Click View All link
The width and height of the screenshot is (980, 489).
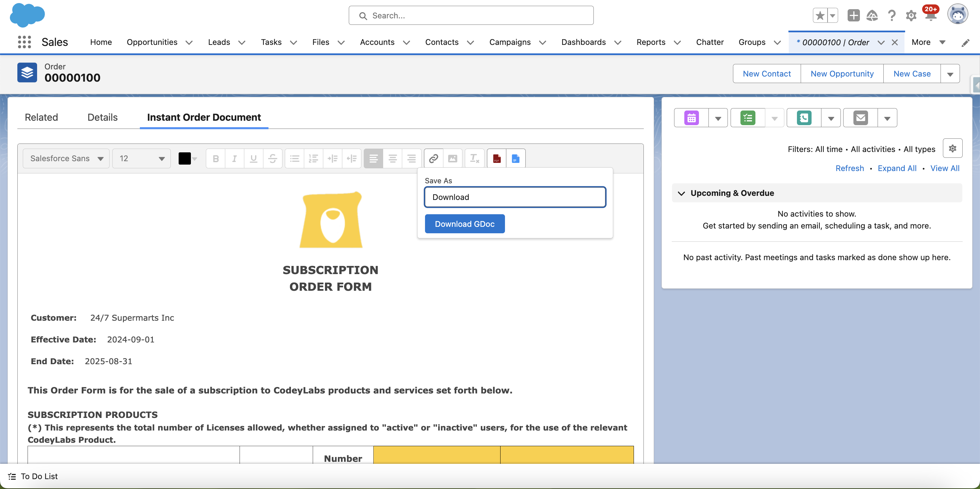[945, 168]
